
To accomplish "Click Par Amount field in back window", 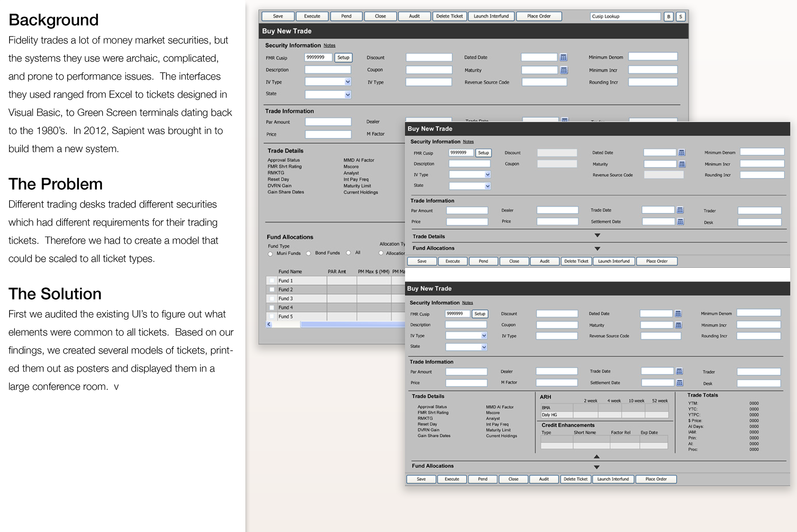I will pyautogui.click(x=328, y=122).
